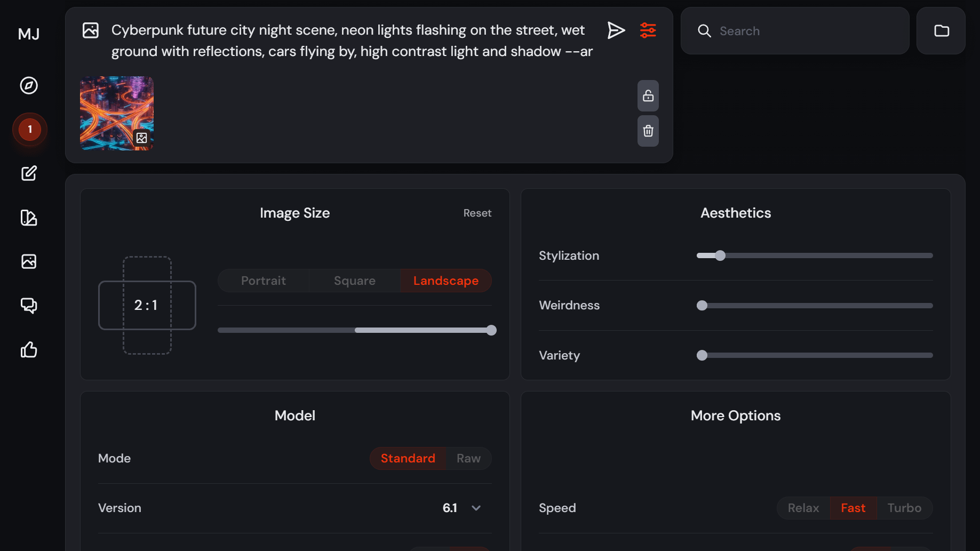
Task: Lock the image reference using the padlock icon
Action: click(x=648, y=96)
